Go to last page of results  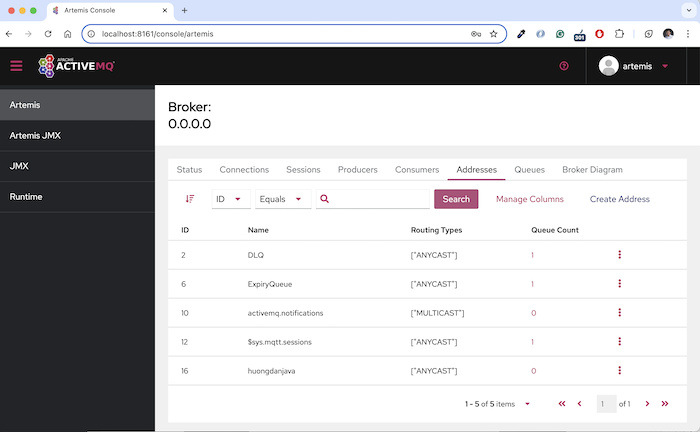(x=665, y=403)
